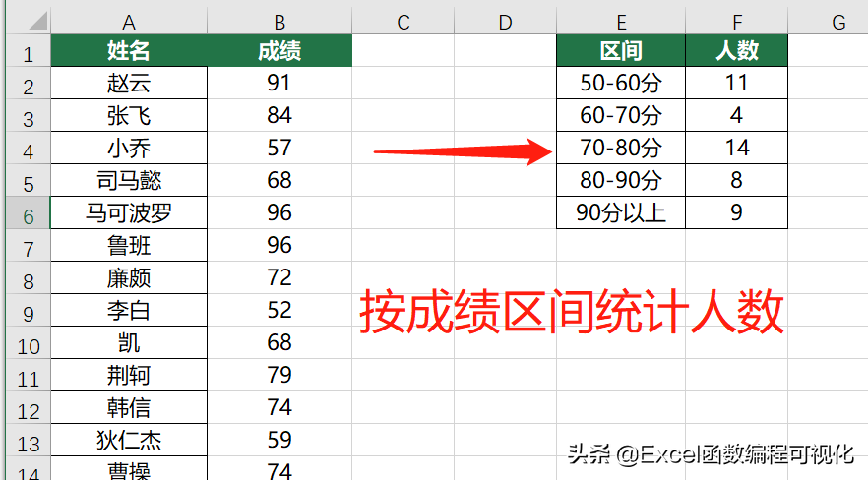Select the highlighted row 6 header
The height and width of the screenshot is (480, 868).
point(29,212)
